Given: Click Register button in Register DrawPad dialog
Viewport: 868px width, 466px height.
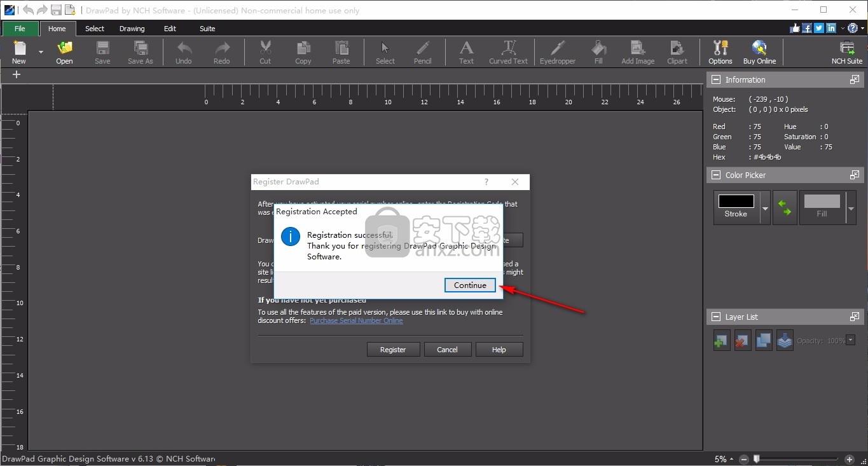Looking at the screenshot, I should [x=393, y=349].
